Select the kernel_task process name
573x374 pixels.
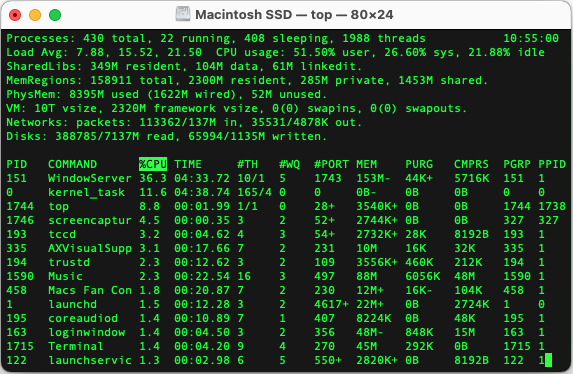point(87,192)
